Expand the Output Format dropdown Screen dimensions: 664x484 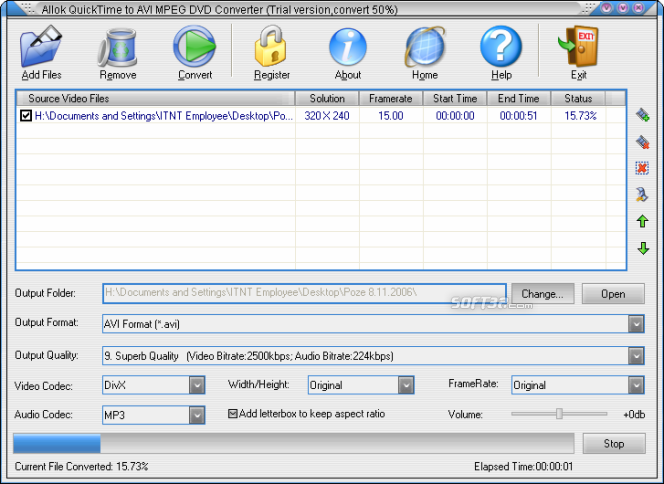click(636, 324)
